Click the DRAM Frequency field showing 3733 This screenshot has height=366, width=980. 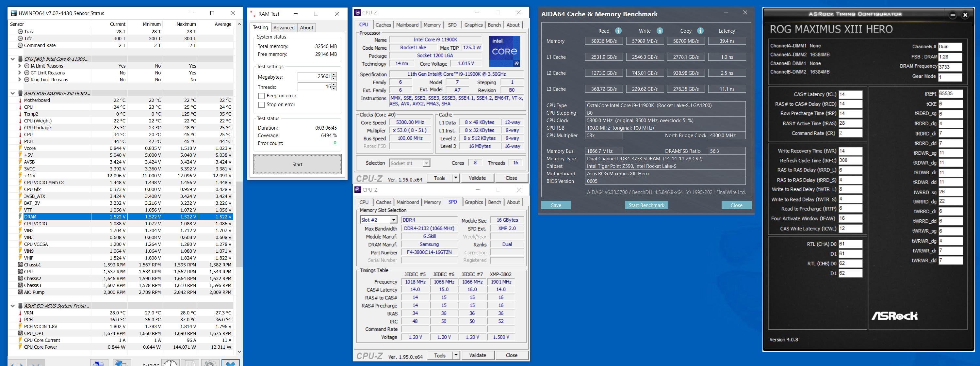coord(950,67)
